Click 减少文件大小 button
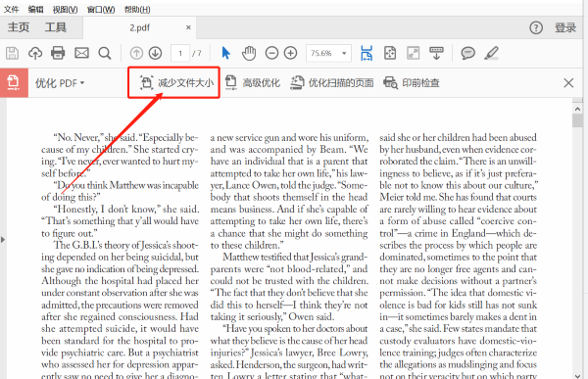The image size is (588, 379). pyautogui.click(x=176, y=83)
